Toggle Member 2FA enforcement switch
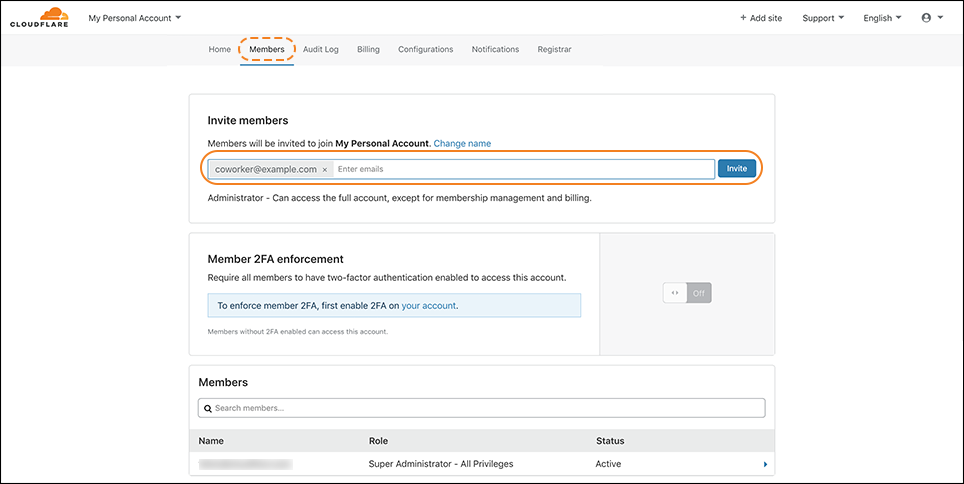964x484 pixels. pos(687,293)
